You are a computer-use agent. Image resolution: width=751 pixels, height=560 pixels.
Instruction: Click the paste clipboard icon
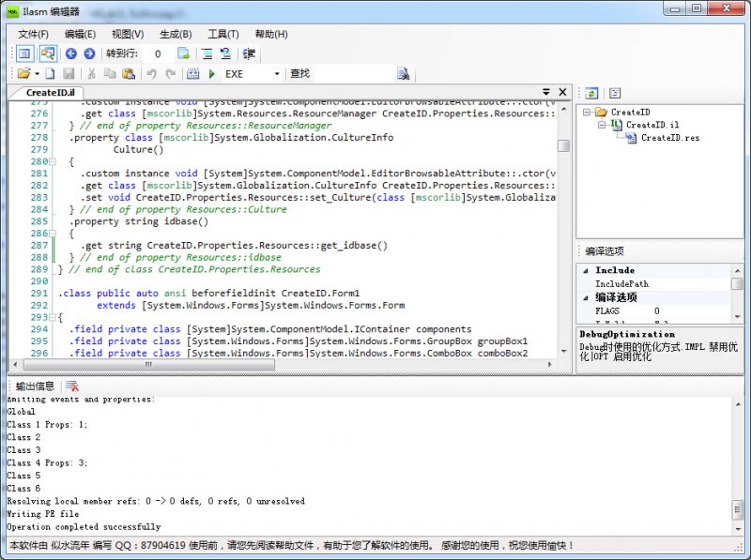pos(129,74)
